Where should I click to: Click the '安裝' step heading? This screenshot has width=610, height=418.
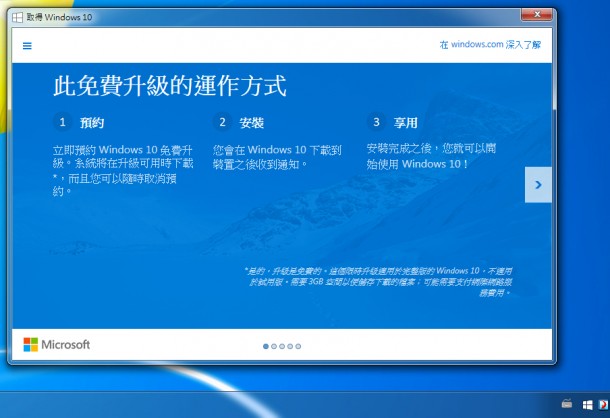click(x=251, y=123)
